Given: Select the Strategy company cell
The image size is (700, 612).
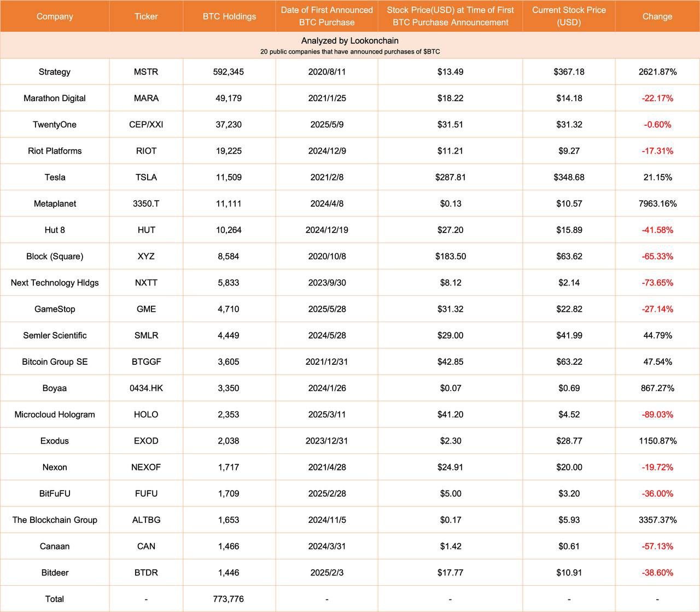Looking at the screenshot, I should tap(55, 72).
